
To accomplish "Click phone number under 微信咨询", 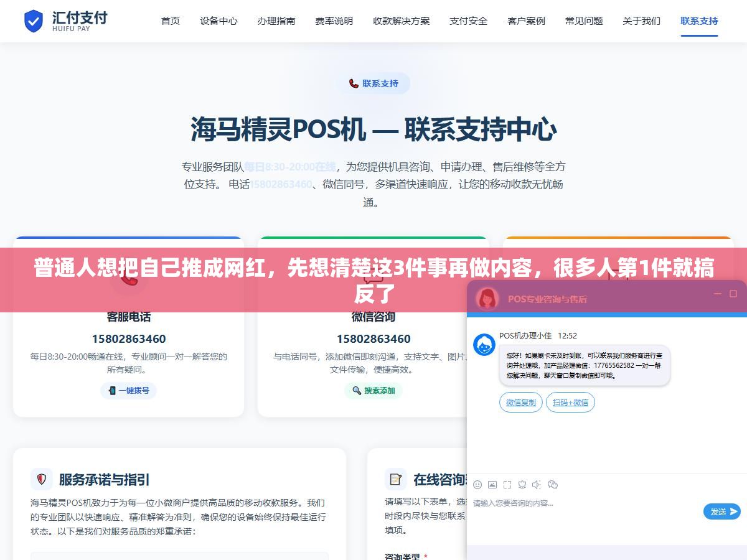I will 374,339.
